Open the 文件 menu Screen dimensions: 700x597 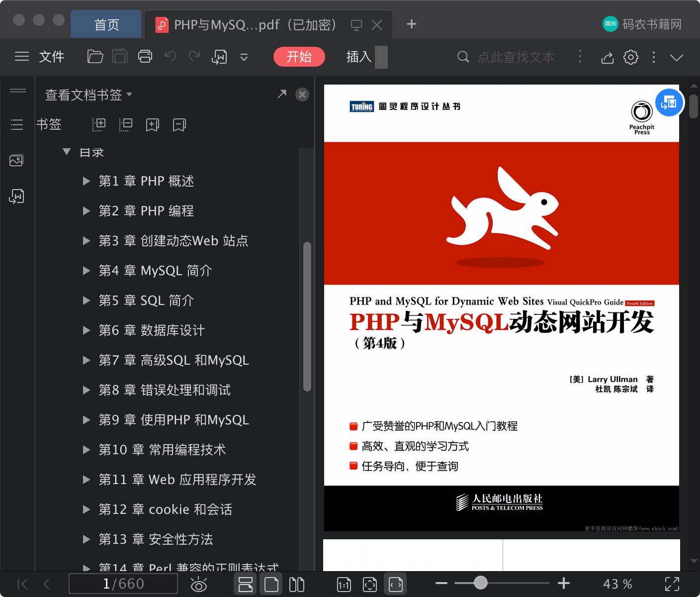(52, 57)
